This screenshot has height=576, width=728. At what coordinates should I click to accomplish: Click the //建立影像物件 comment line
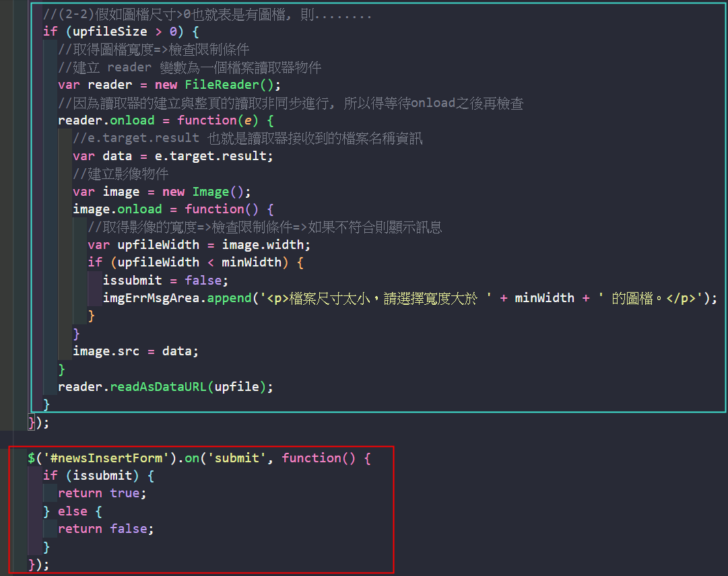click(x=121, y=174)
